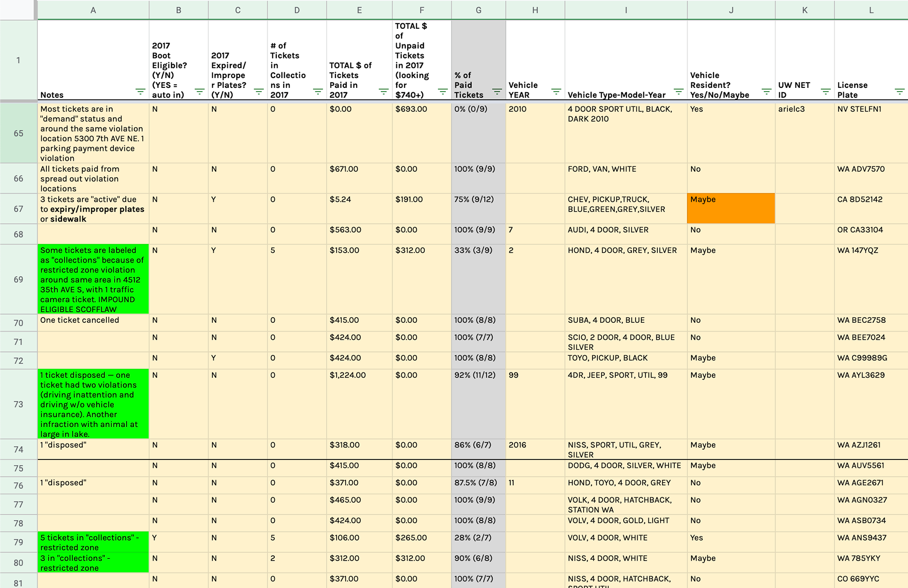This screenshot has height=588, width=908.
Task: Select the $106.00 paid cell
Action: pyautogui.click(x=359, y=542)
